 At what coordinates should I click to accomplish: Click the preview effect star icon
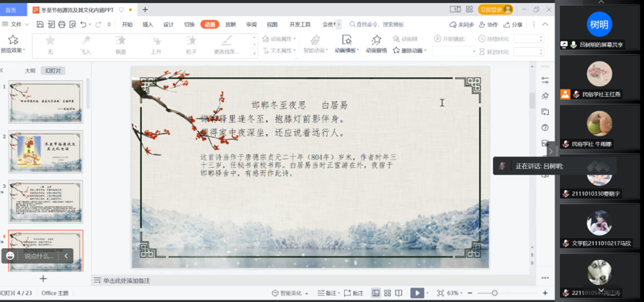tap(13, 40)
